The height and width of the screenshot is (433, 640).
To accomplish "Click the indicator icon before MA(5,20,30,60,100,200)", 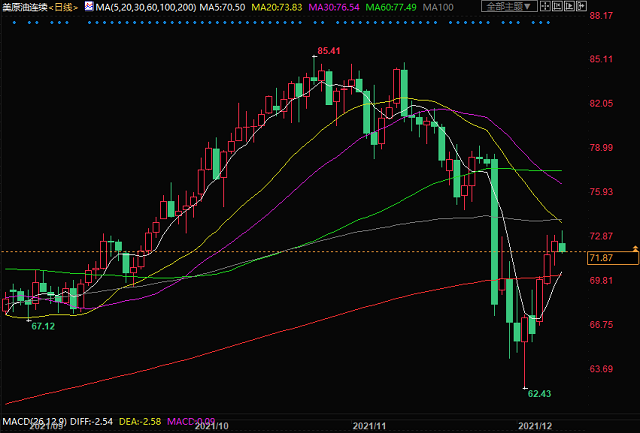I will (89, 7).
